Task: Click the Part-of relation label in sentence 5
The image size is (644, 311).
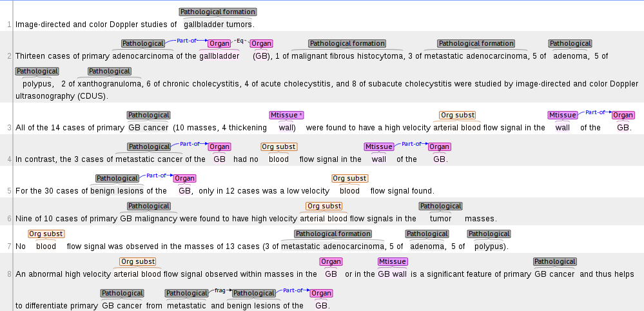Action: click(x=157, y=176)
